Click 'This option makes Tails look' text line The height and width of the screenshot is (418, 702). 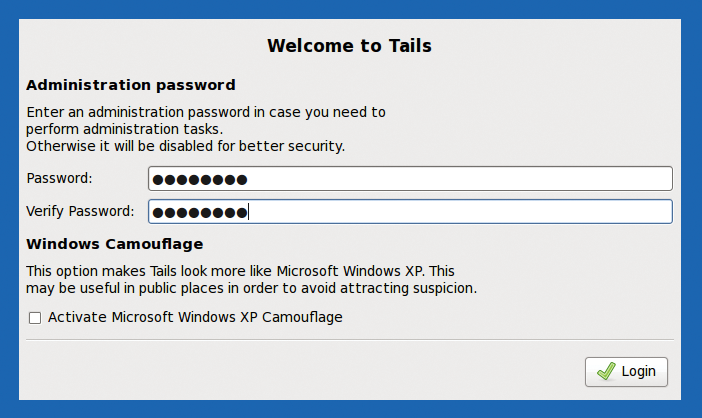pyautogui.click(x=240, y=271)
